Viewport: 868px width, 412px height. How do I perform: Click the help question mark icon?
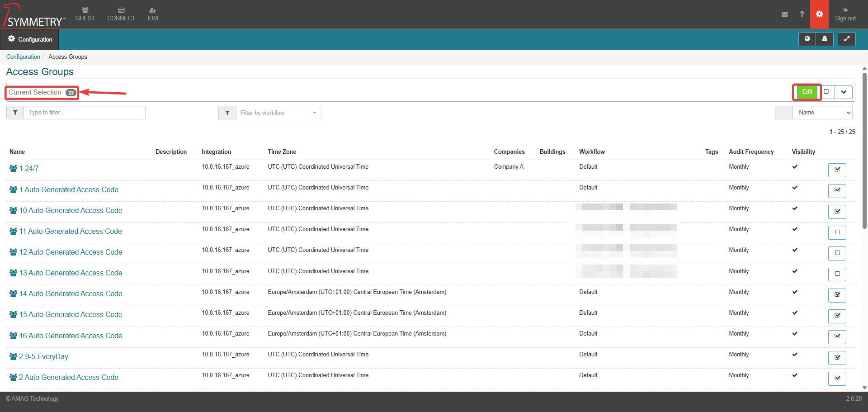pos(802,14)
